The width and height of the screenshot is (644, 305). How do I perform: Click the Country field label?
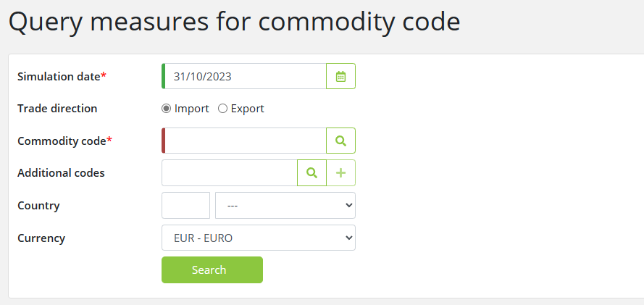coord(38,205)
